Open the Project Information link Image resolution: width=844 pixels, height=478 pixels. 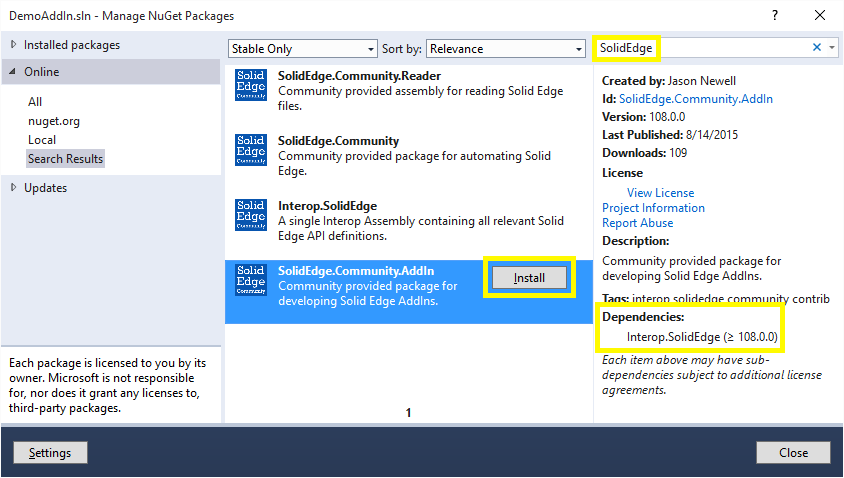tap(653, 208)
